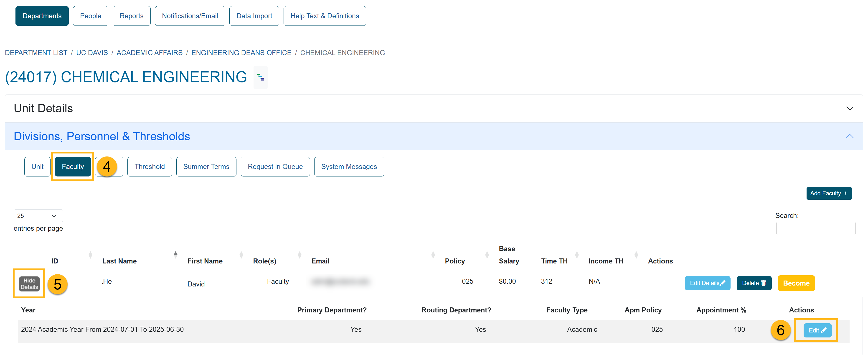Switch to the Departments tab

click(42, 16)
